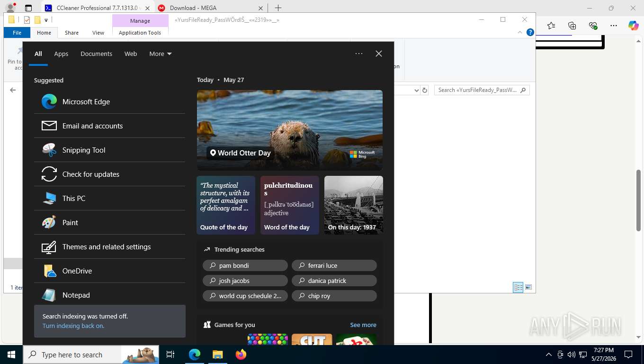This screenshot has width=644, height=364.
Task: Open Firefox from the taskbar
Action: click(x=241, y=355)
